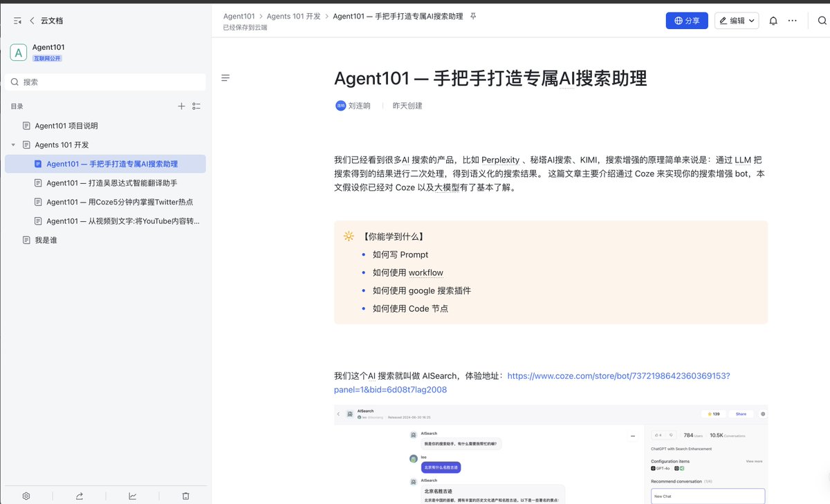The height and width of the screenshot is (504, 830).
Task: Open the more options ellipsis menu
Action: (793, 21)
